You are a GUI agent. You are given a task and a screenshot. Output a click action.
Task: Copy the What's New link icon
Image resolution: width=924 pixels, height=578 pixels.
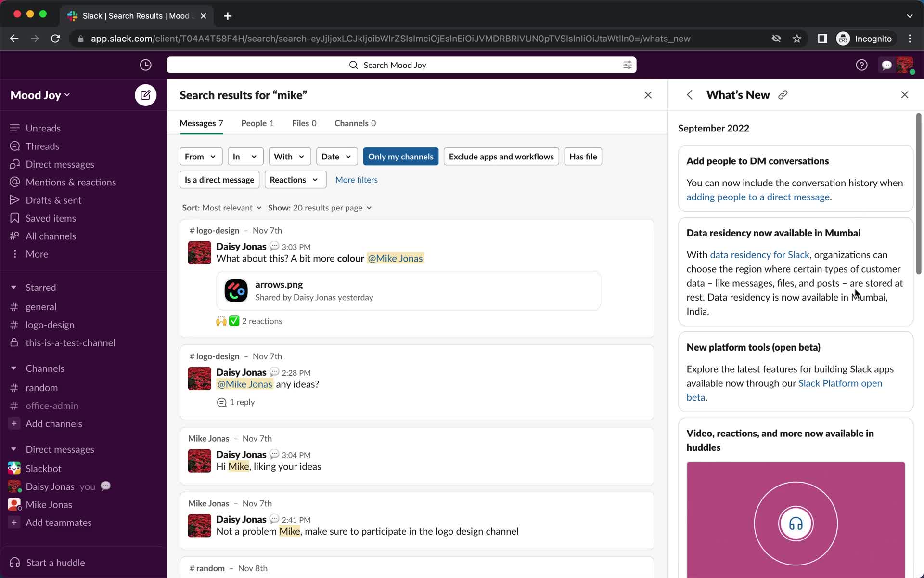click(783, 94)
